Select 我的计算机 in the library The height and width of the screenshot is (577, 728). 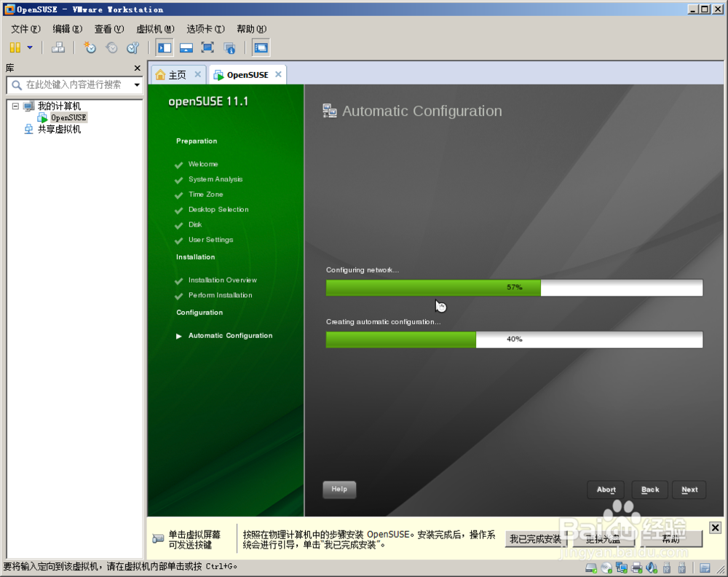click(x=59, y=106)
